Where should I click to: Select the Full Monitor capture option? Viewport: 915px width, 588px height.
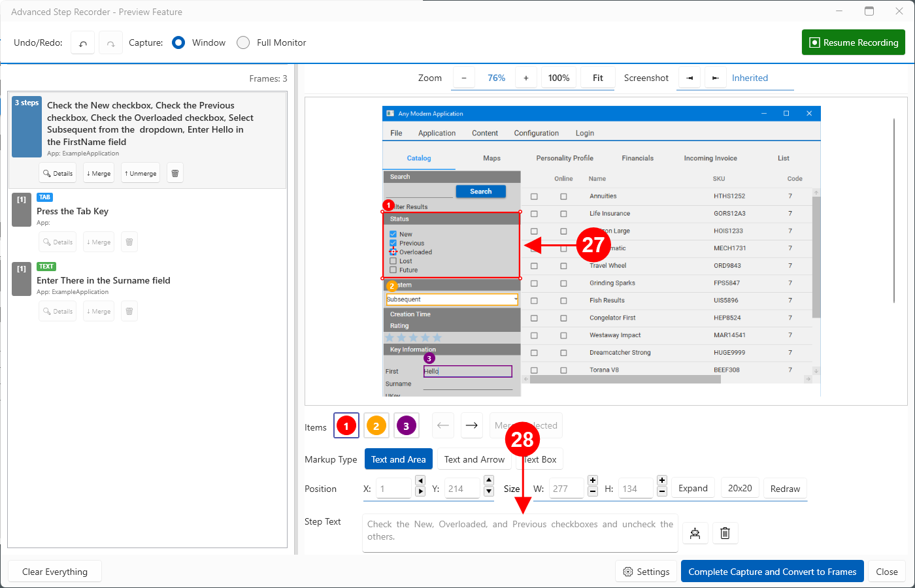tap(243, 42)
